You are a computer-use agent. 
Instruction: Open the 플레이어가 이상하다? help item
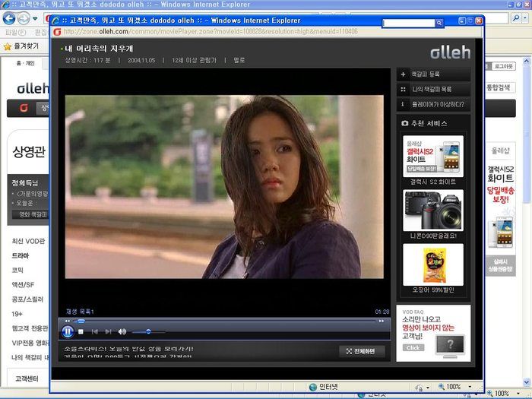[433, 105]
